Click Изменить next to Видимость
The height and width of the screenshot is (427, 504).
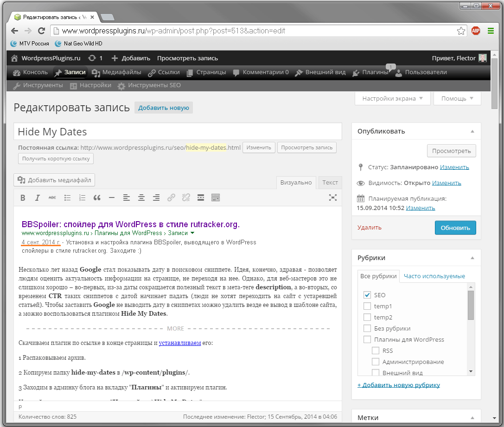tap(447, 183)
